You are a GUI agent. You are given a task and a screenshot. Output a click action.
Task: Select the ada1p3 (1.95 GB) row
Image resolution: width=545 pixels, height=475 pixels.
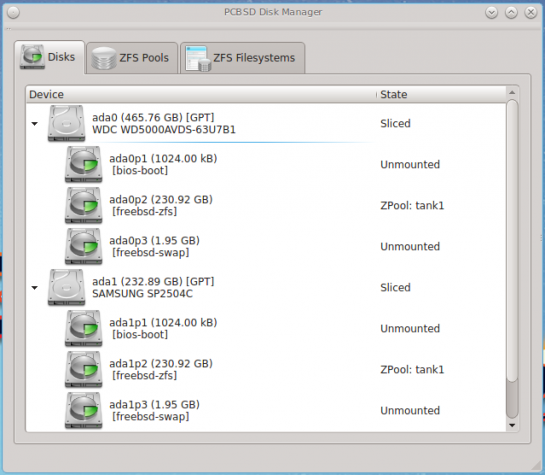(x=266, y=410)
